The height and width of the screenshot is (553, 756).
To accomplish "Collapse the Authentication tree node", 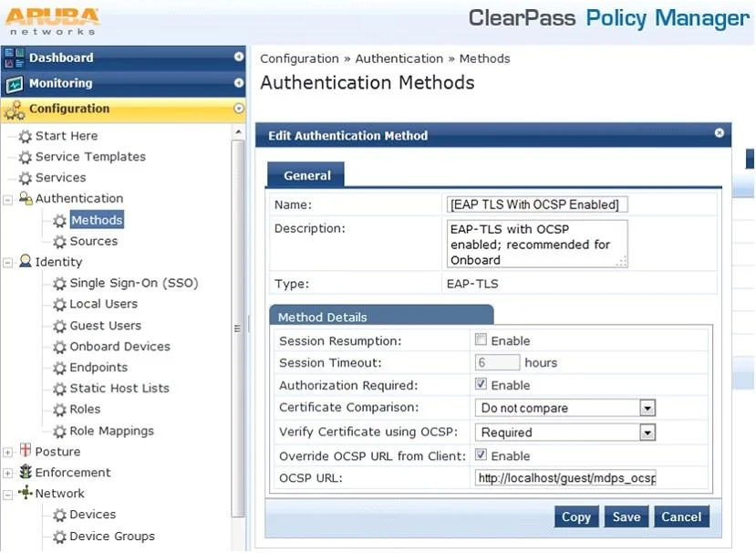I will click(7, 200).
